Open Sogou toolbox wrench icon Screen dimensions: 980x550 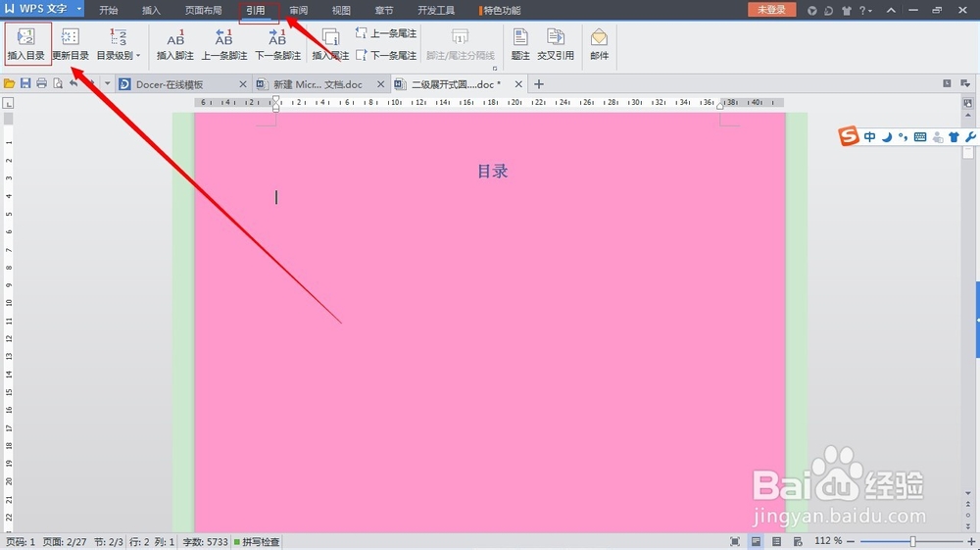click(970, 137)
